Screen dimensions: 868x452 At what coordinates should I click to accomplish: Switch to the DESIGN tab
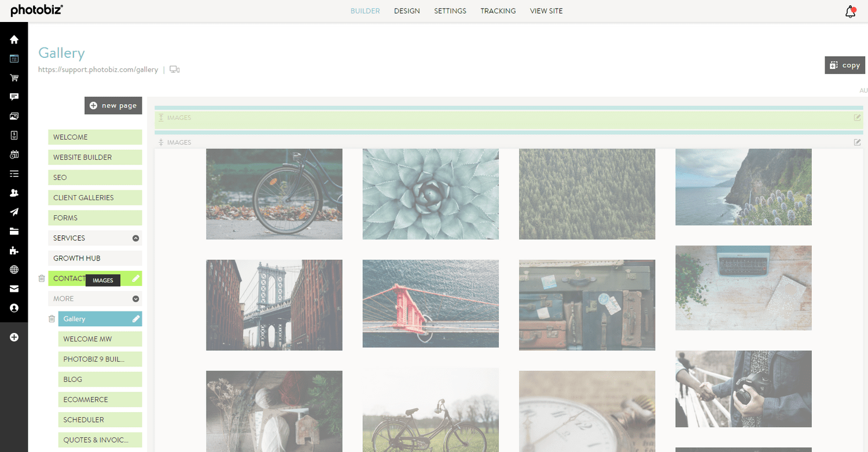(x=407, y=10)
